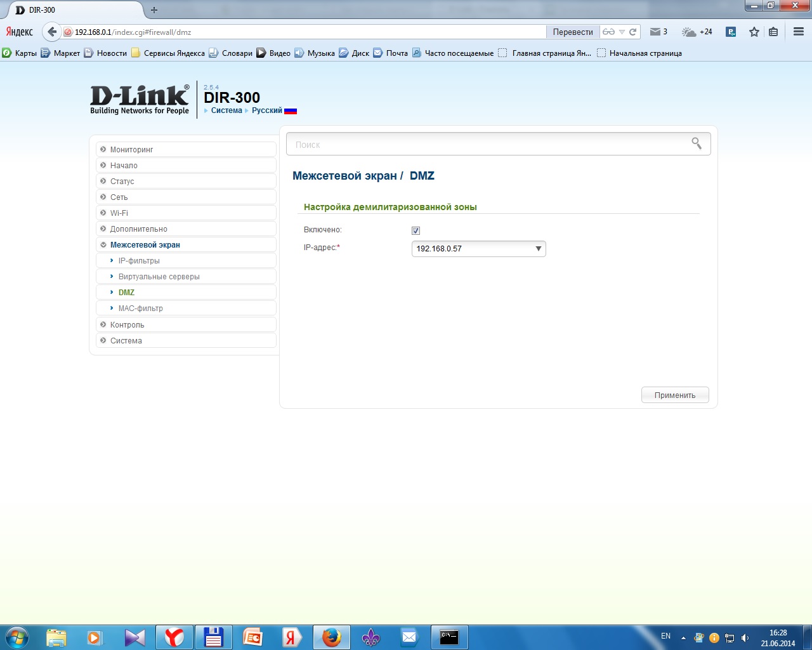Open reader mode glasses icon
Viewport: 812px width, 650px height.
608,32
